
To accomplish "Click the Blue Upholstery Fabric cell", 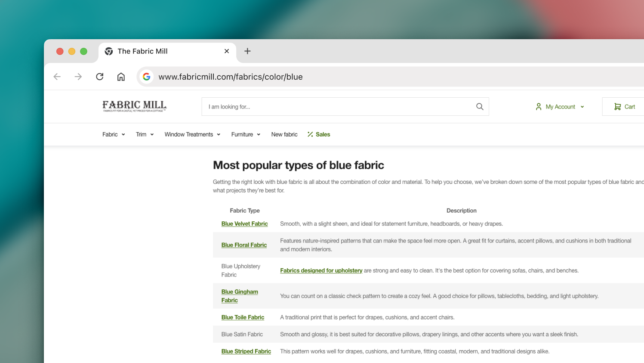I will [x=240, y=270].
